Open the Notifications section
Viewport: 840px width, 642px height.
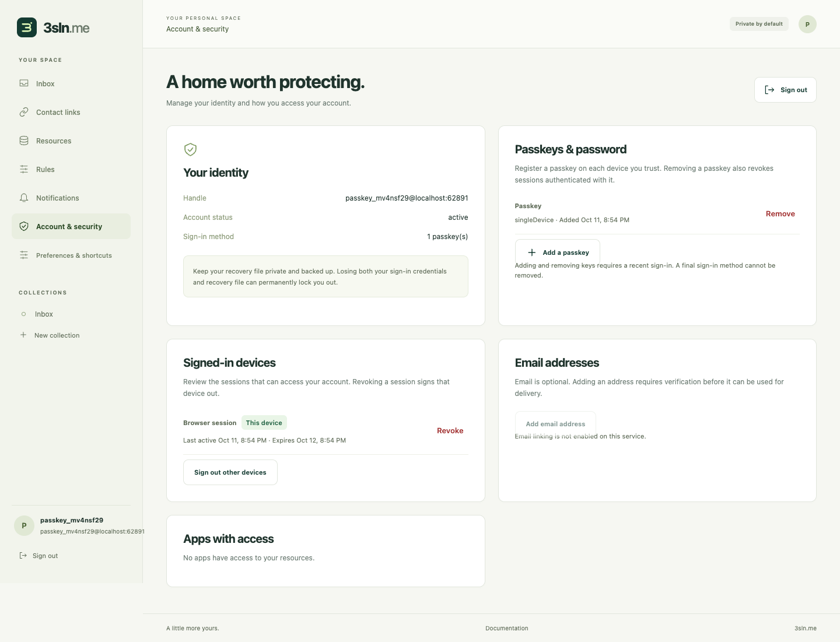(71, 198)
